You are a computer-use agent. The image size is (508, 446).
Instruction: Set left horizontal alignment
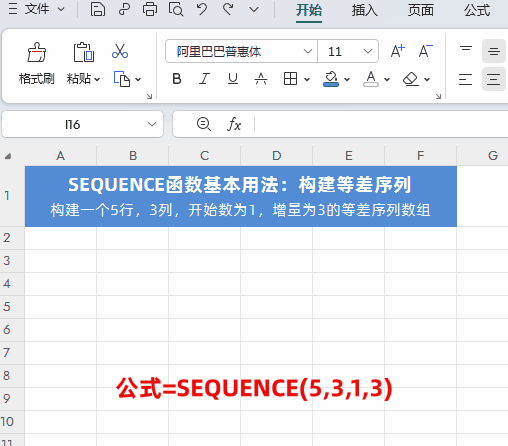tap(465, 79)
